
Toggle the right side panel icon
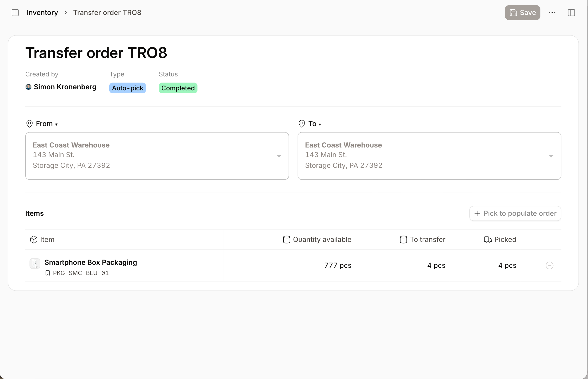click(x=571, y=13)
